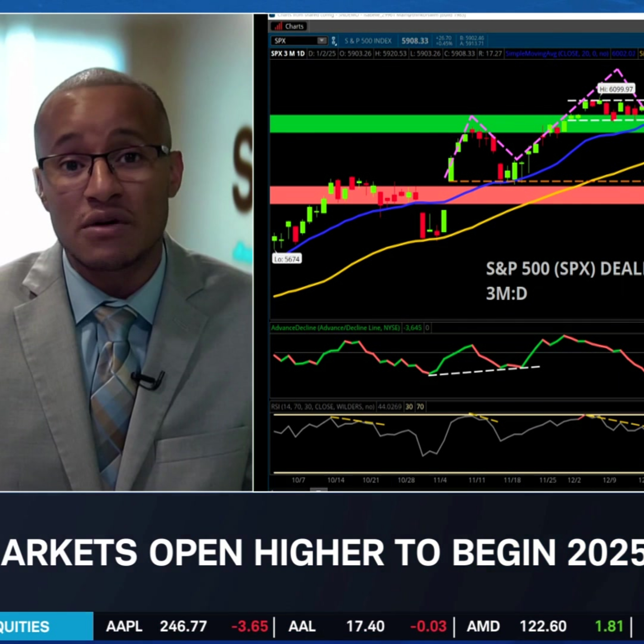Click the AAPL quote in the ticker
The height and width of the screenshot is (644, 644).
[x=124, y=626]
